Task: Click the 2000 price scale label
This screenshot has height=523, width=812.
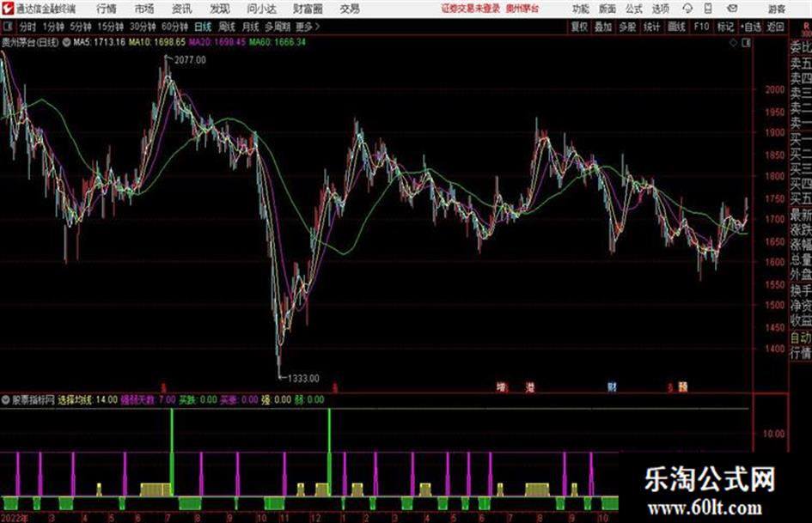Action: pos(775,89)
